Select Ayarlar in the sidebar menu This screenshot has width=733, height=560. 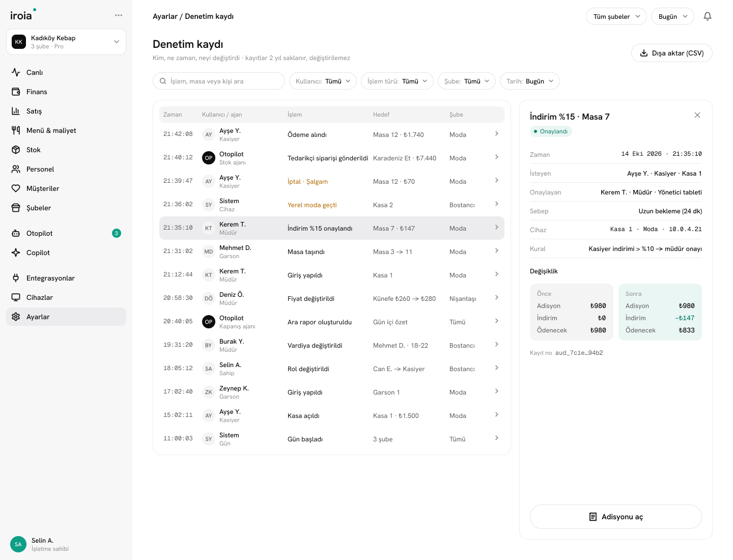click(x=66, y=317)
